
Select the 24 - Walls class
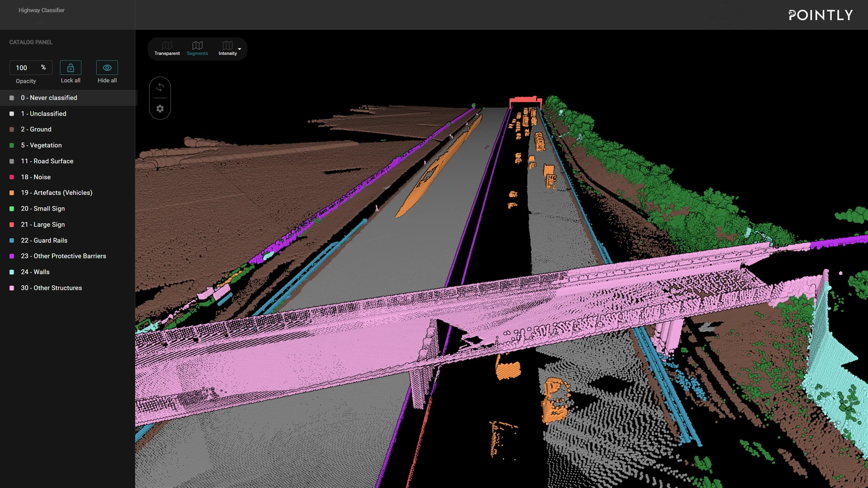69,272
